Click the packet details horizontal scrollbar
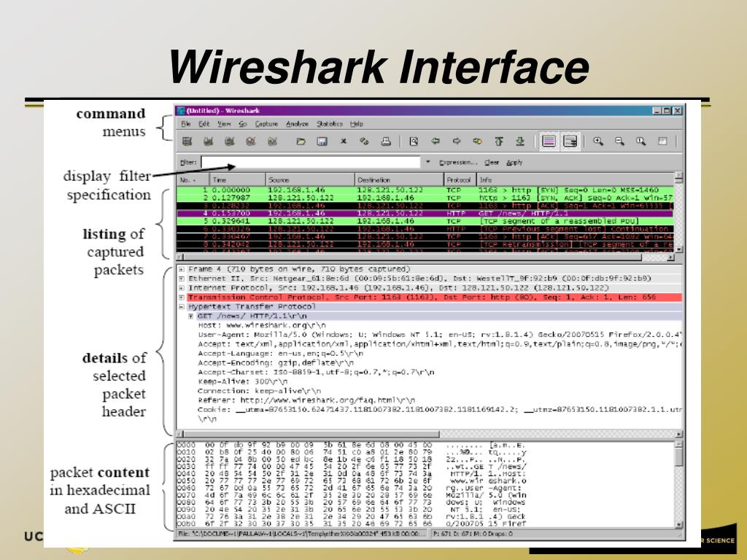The width and height of the screenshot is (747, 560). [430, 435]
